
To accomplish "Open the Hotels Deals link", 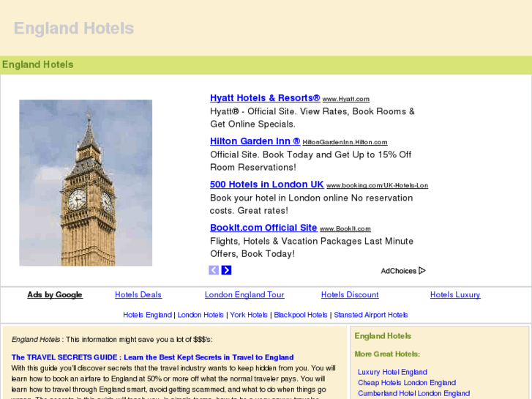I will coord(138,295).
